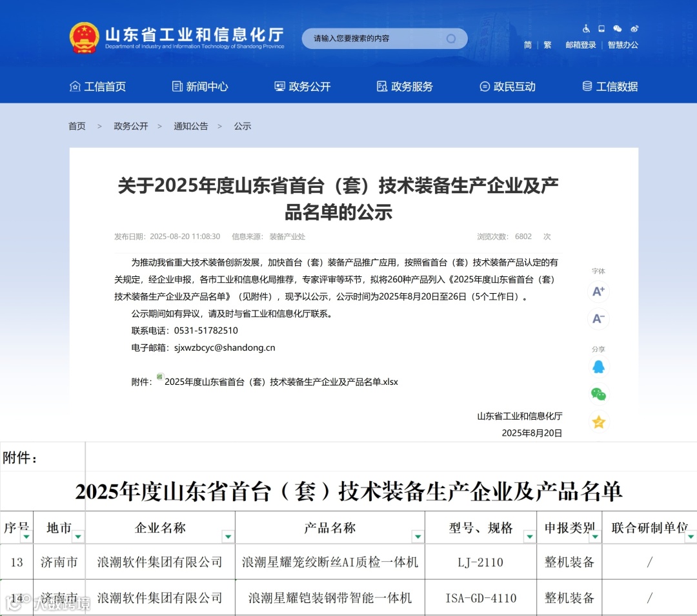This screenshot has height=616, width=697.
Task: Switch to simplified Chinese 简
Action: pos(528,45)
